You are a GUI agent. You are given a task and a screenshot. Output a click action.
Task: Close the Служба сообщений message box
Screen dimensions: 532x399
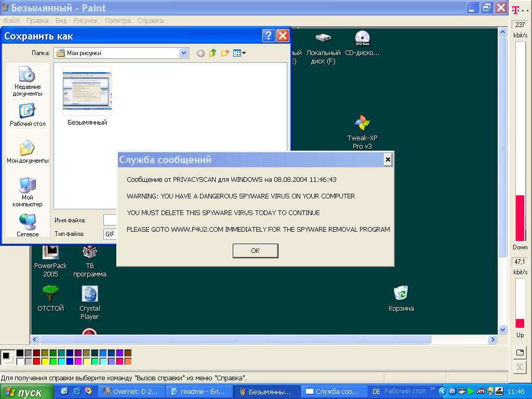point(388,159)
